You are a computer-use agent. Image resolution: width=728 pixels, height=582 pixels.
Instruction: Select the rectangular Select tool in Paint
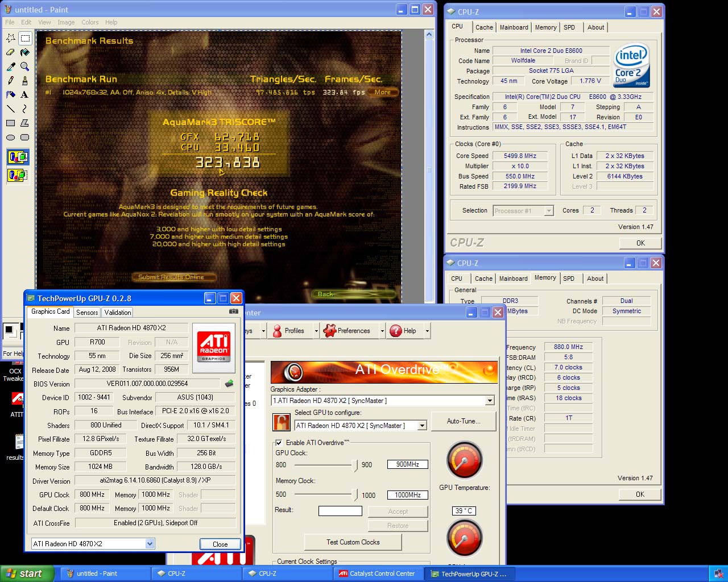(x=25, y=38)
